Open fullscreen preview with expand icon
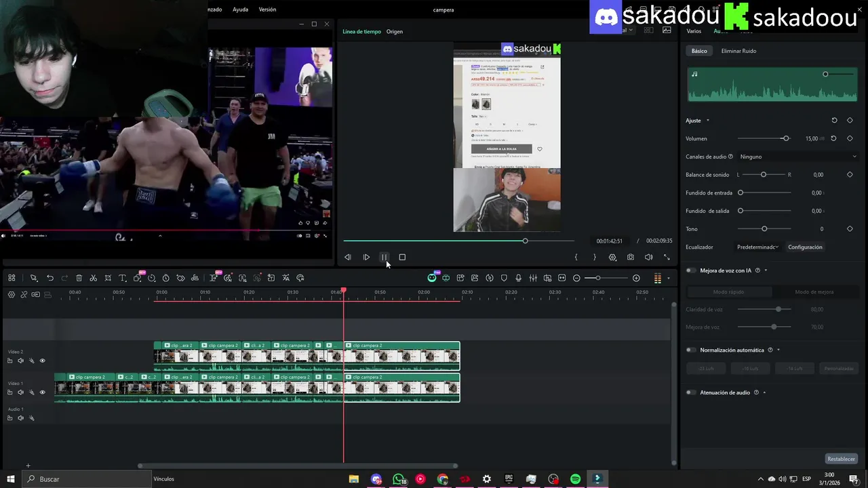 click(667, 258)
